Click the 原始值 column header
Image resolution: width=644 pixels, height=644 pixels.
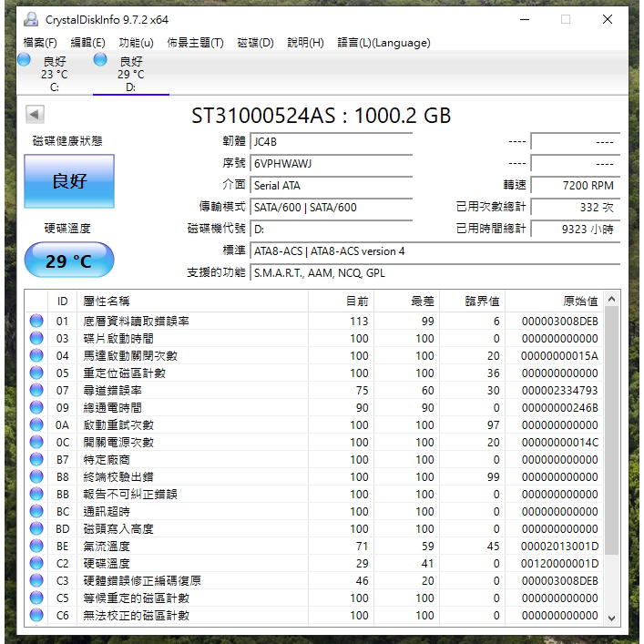tap(555, 302)
